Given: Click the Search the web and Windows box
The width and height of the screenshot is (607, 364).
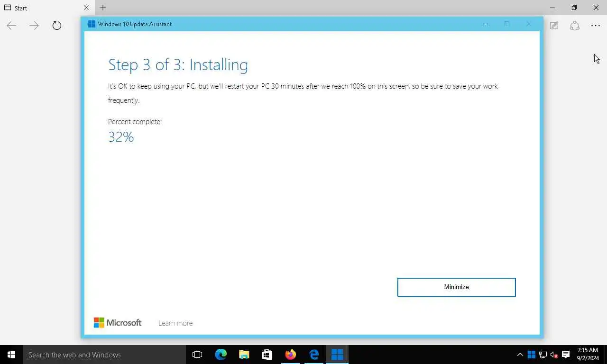Looking at the screenshot, I should pyautogui.click(x=104, y=355).
